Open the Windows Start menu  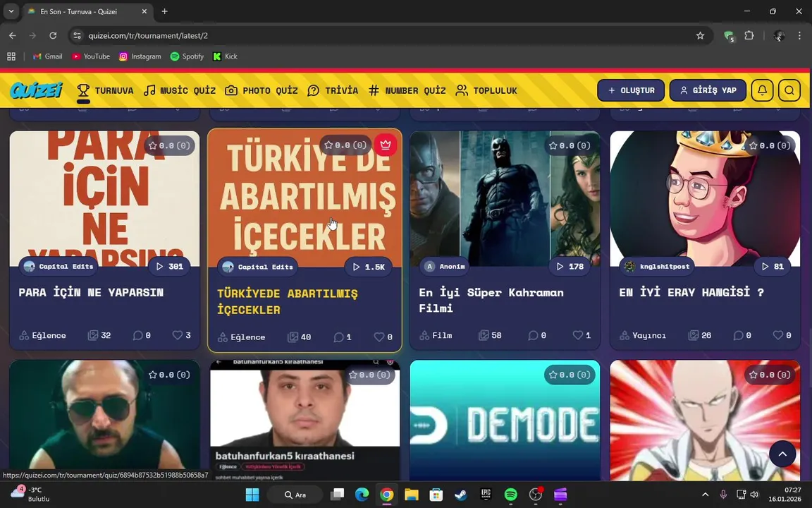coord(252,495)
